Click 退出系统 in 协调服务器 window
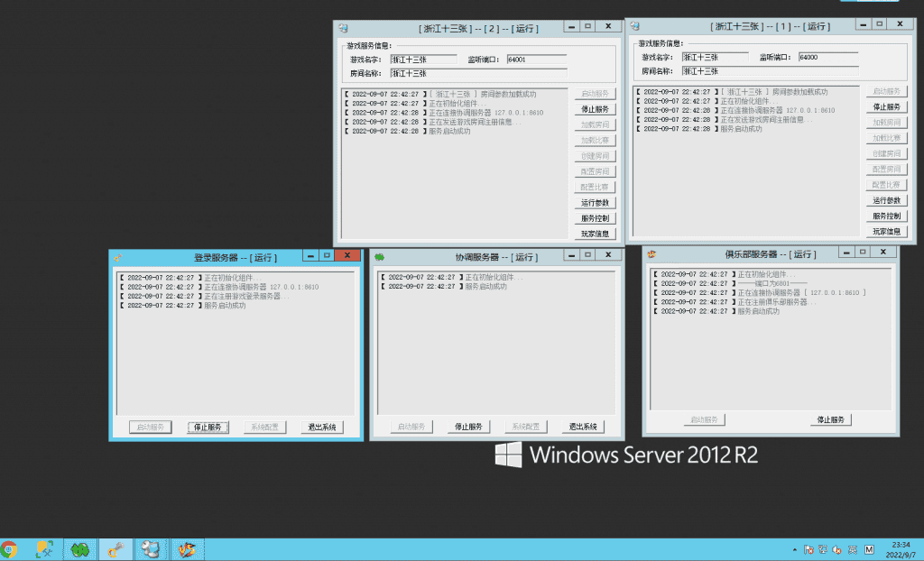 point(583,427)
